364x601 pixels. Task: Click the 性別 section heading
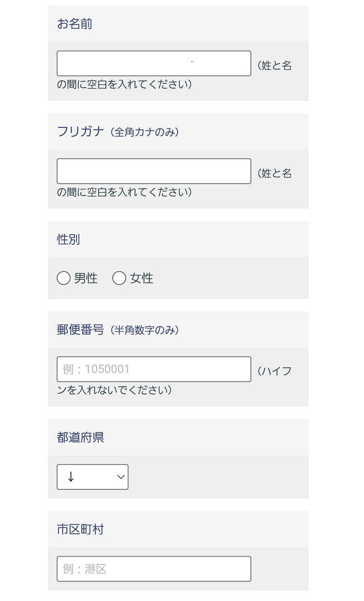[x=68, y=239]
